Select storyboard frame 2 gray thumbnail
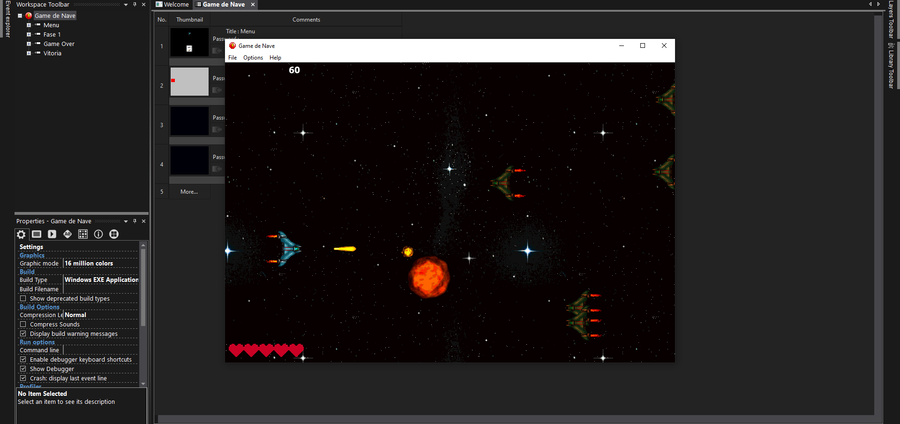This screenshot has height=424, width=900. tap(189, 81)
